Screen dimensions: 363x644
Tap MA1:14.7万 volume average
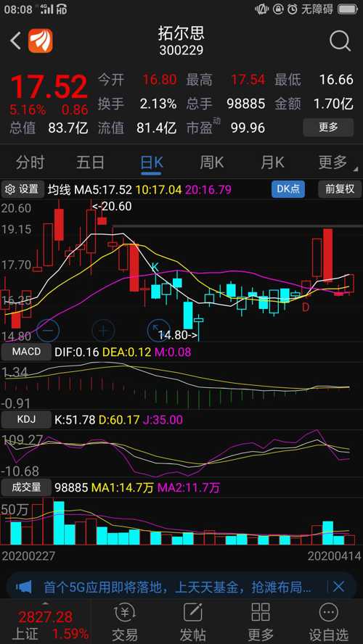[123, 487]
